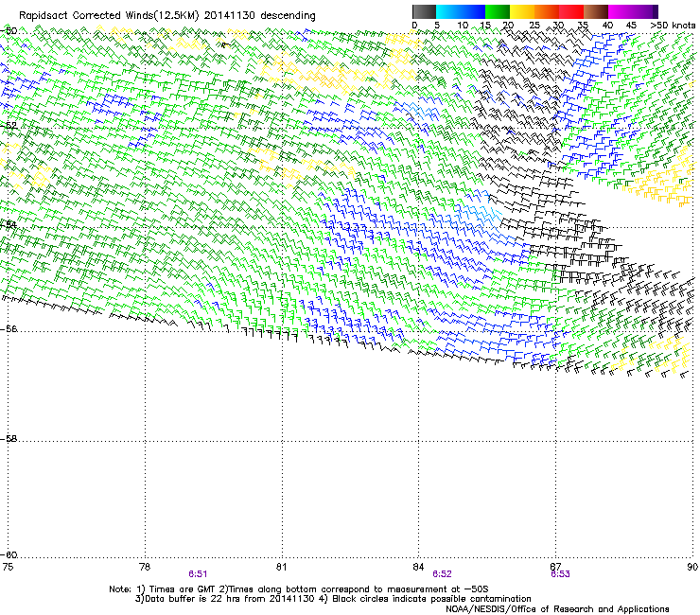Click the '-54' latitude axis label
The height and width of the screenshot is (615, 700).
click(x=9, y=224)
